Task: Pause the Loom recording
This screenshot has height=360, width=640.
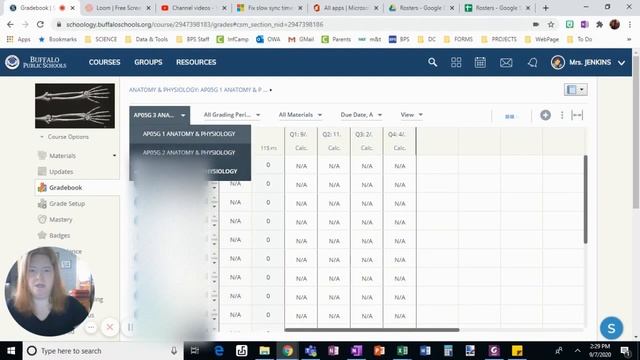Action: click(x=130, y=327)
